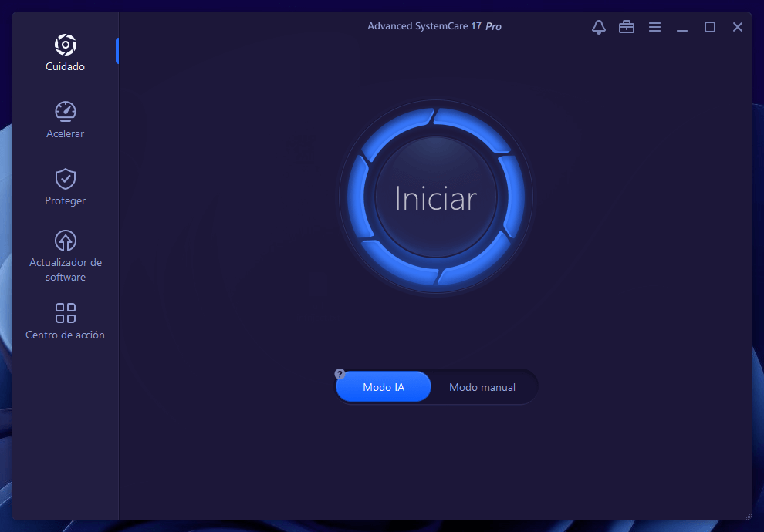Open the hamburger options menu
Screen dimensions: 764x532
coord(655,27)
